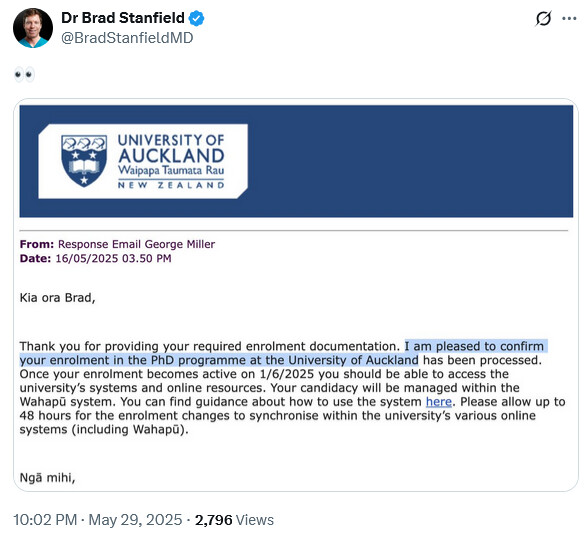Viewport: 584px width, 540px height.
Task: Click the highlighted enrolment confirmation text
Action: [283, 353]
